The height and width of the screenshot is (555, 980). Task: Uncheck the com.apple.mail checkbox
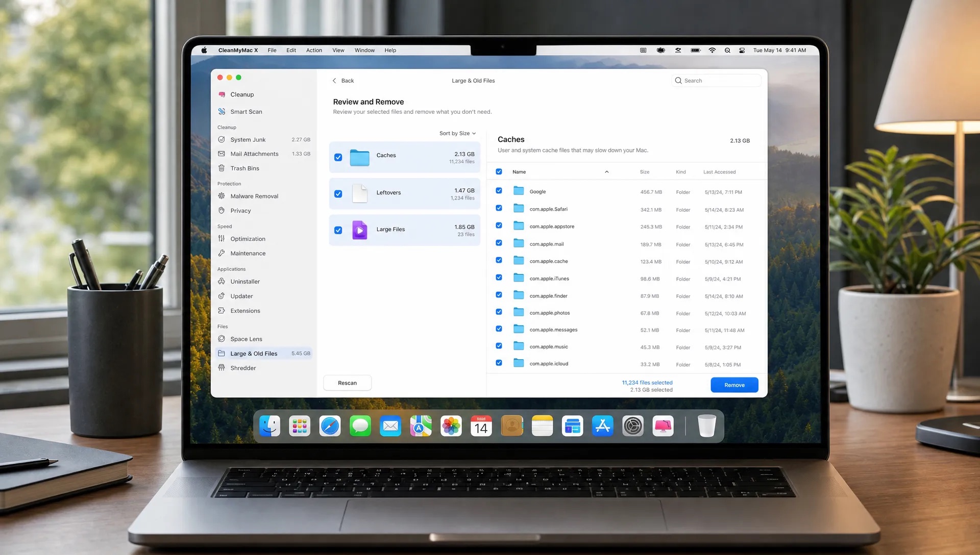tap(499, 243)
